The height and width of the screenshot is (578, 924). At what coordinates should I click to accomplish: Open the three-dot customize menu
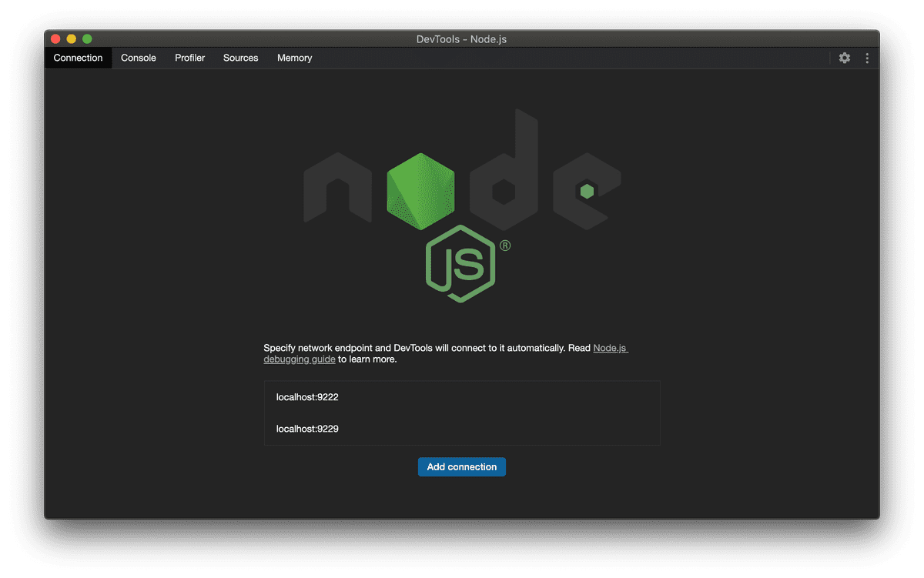(x=867, y=58)
